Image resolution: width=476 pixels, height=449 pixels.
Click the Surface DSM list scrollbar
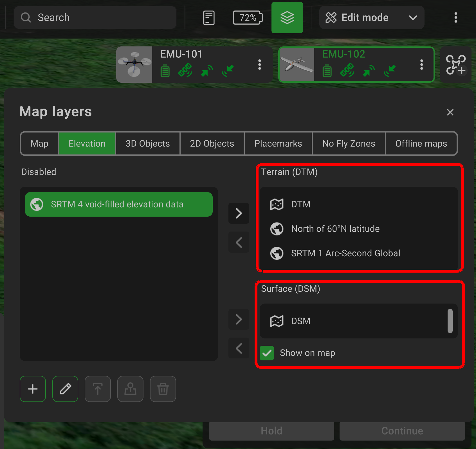[x=450, y=321]
